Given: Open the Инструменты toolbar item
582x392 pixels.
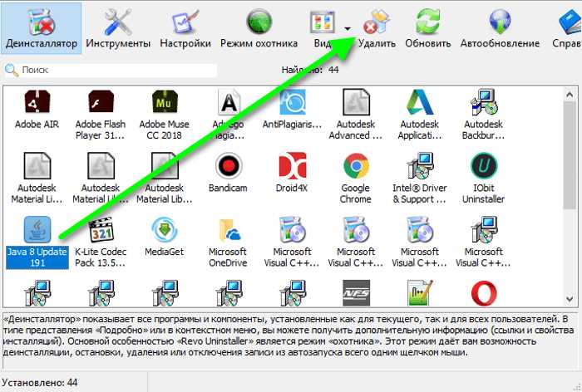Looking at the screenshot, I should [118, 28].
